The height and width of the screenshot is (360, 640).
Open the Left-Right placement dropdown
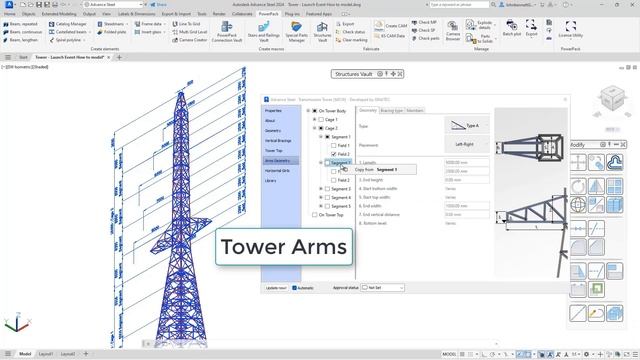(x=467, y=144)
